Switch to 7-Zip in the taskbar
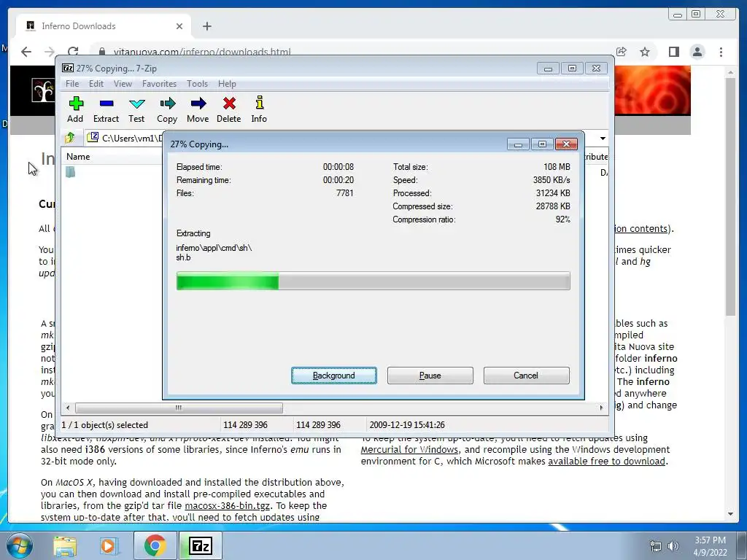 pos(201,546)
